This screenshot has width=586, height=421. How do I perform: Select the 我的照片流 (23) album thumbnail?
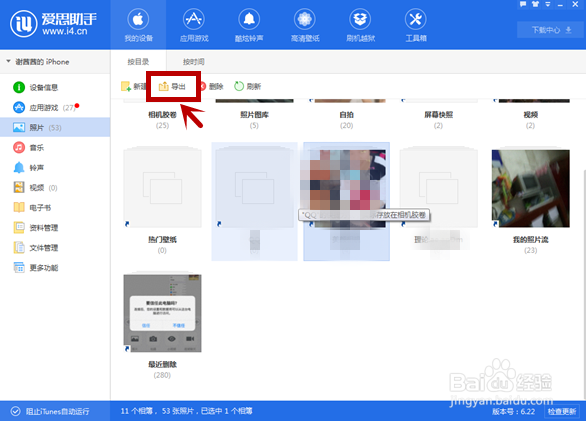pos(531,188)
